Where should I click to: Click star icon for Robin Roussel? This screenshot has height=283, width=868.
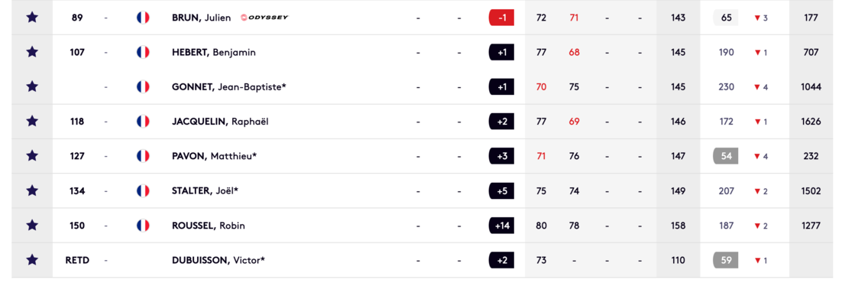32,226
